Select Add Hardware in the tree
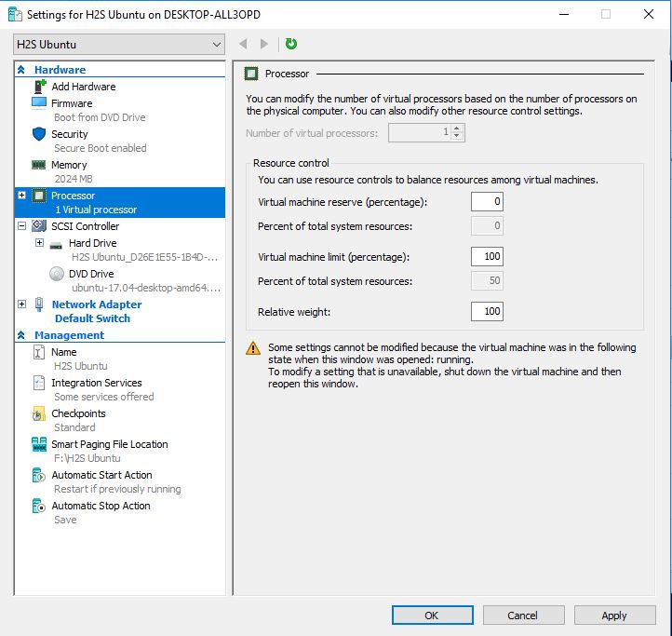The image size is (672, 636). tap(84, 87)
